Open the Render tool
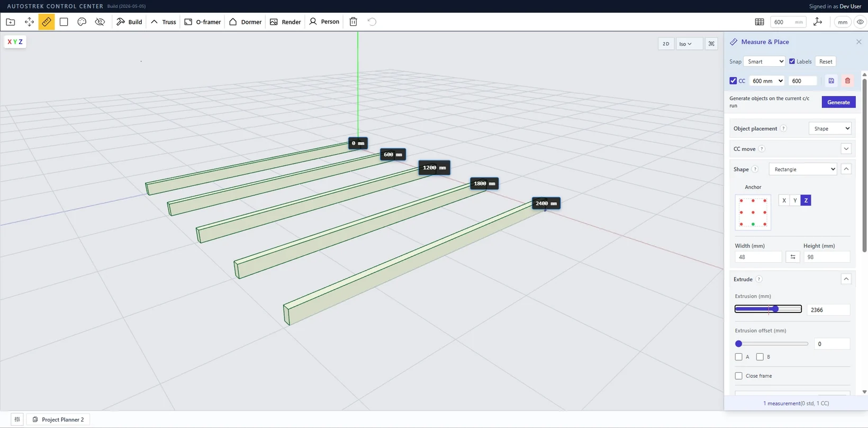Screen dimensions: 868x428 (285, 22)
